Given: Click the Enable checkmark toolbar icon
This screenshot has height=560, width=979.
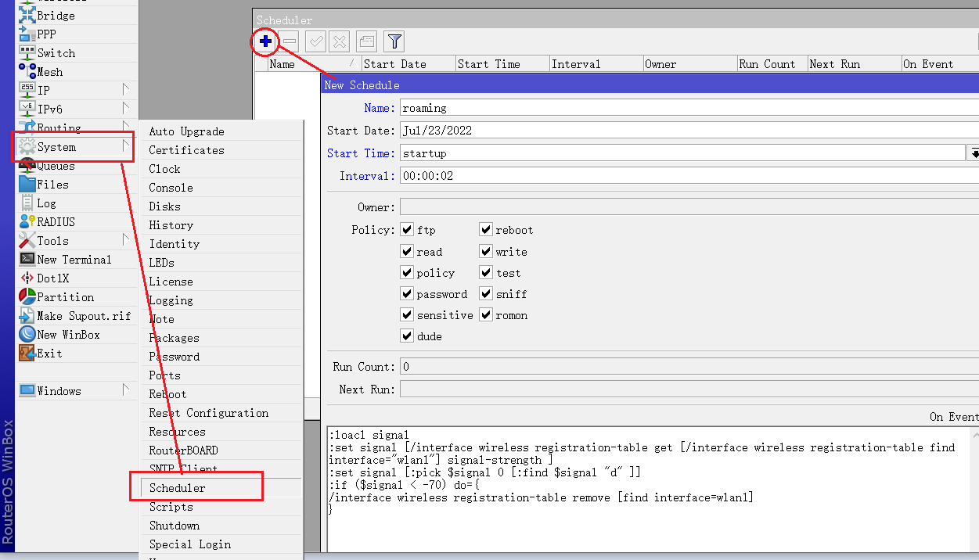Looking at the screenshot, I should tap(315, 41).
